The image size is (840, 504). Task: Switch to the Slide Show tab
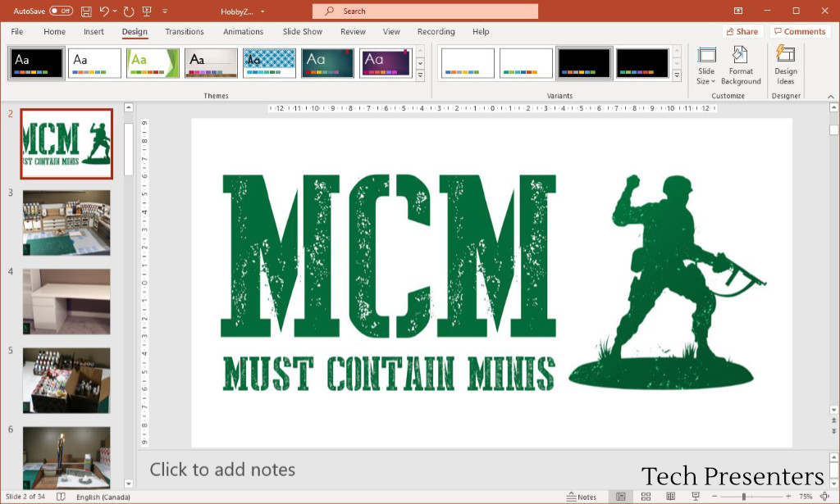click(303, 32)
